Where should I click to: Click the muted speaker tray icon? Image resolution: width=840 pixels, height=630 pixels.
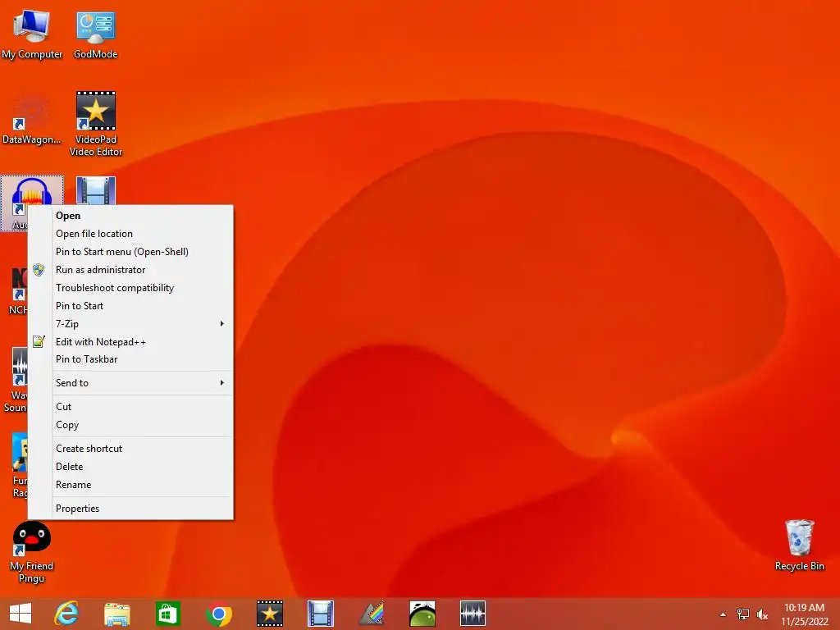click(762, 614)
